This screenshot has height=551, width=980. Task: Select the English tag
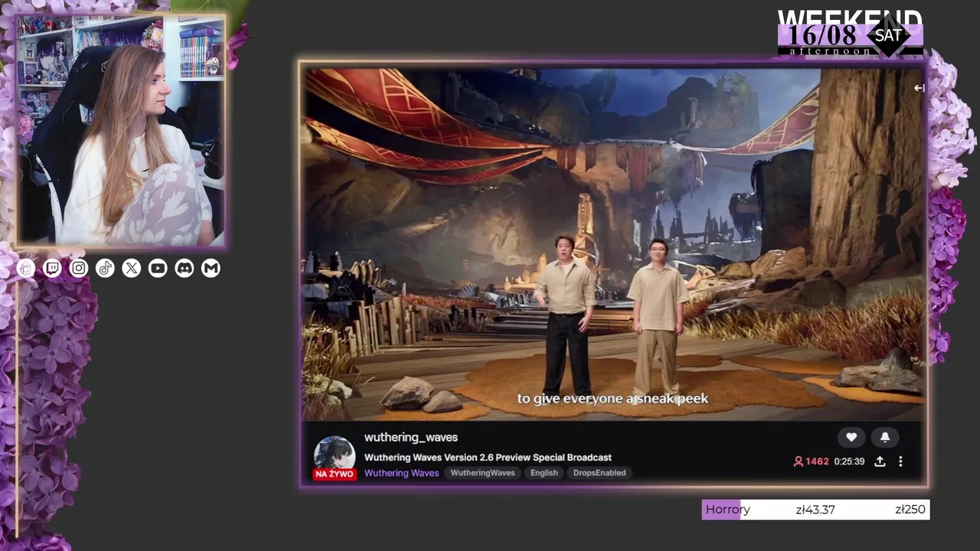point(544,473)
